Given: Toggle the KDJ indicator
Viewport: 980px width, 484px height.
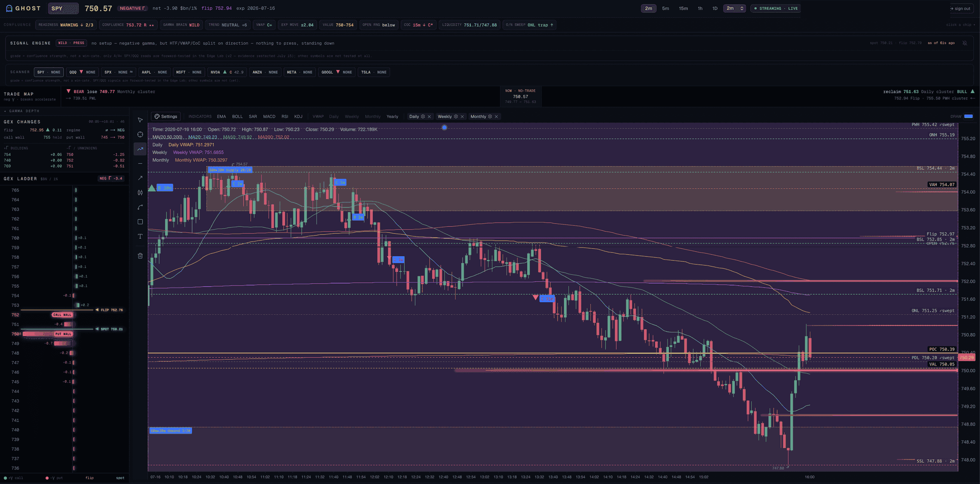Looking at the screenshot, I should (x=298, y=117).
